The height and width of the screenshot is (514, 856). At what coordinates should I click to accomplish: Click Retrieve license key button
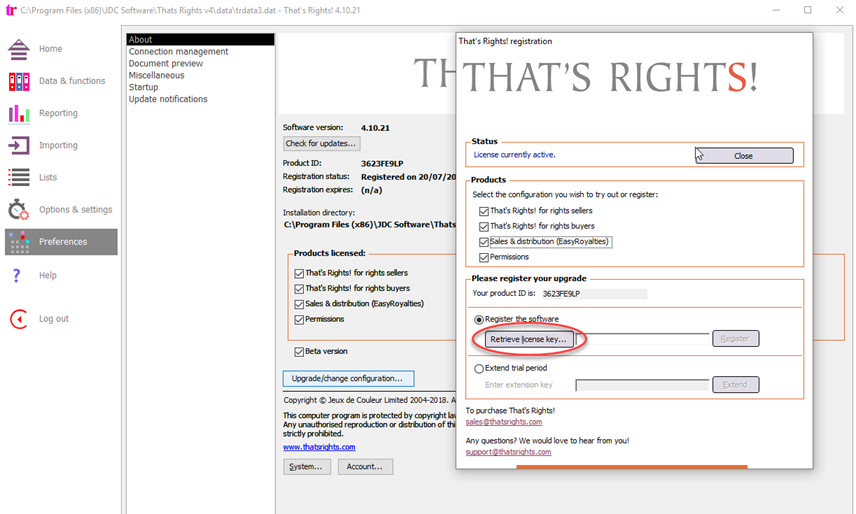[x=528, y=339]
